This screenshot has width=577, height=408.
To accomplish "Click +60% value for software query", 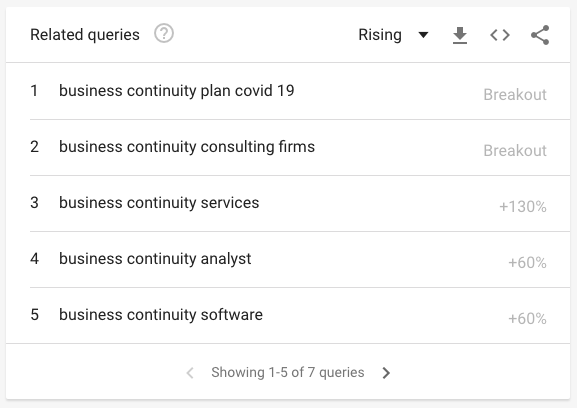I will [527, 319].
